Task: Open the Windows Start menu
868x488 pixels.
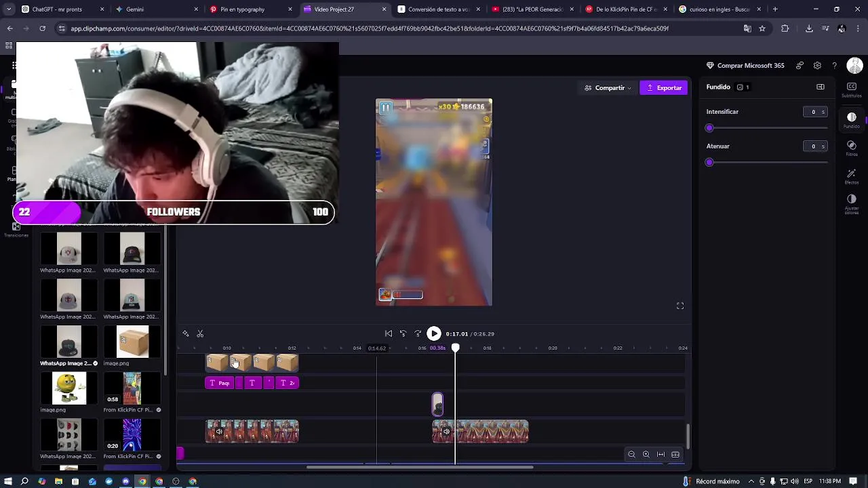Action: [8, 481]
